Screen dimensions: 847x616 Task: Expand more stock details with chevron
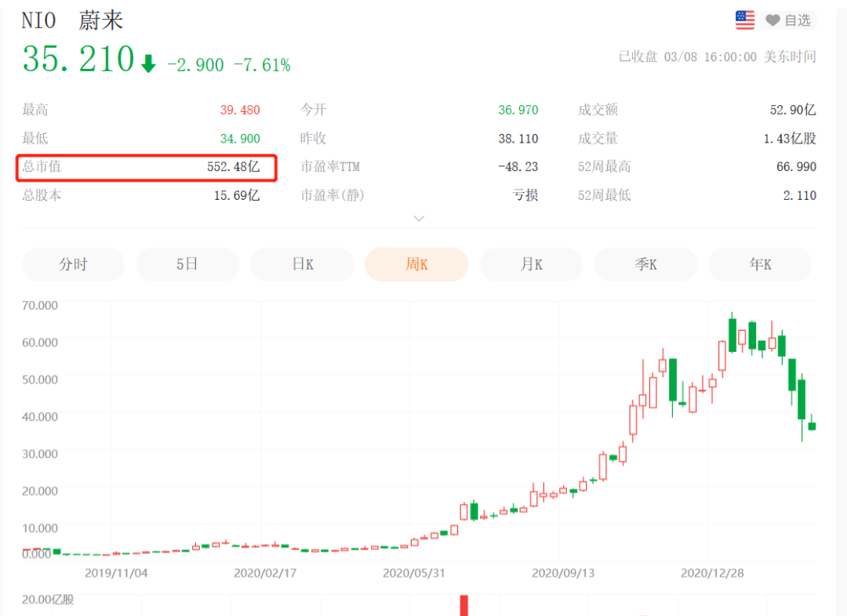419,219
